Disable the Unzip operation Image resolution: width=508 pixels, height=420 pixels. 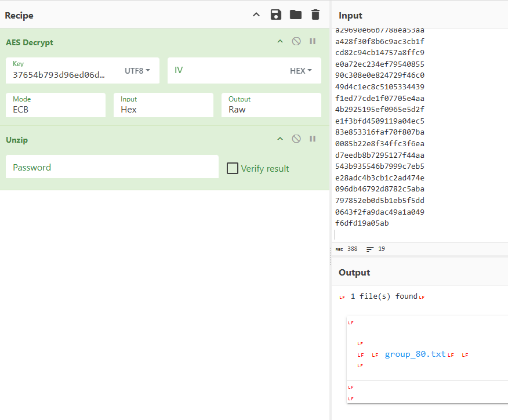tap(296, 139)
